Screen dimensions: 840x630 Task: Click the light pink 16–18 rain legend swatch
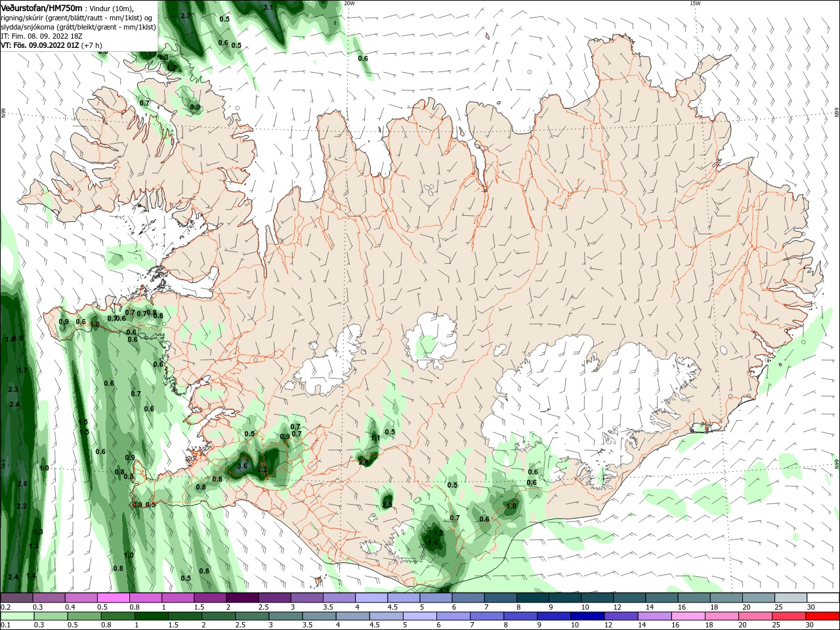tap(688, 616)
